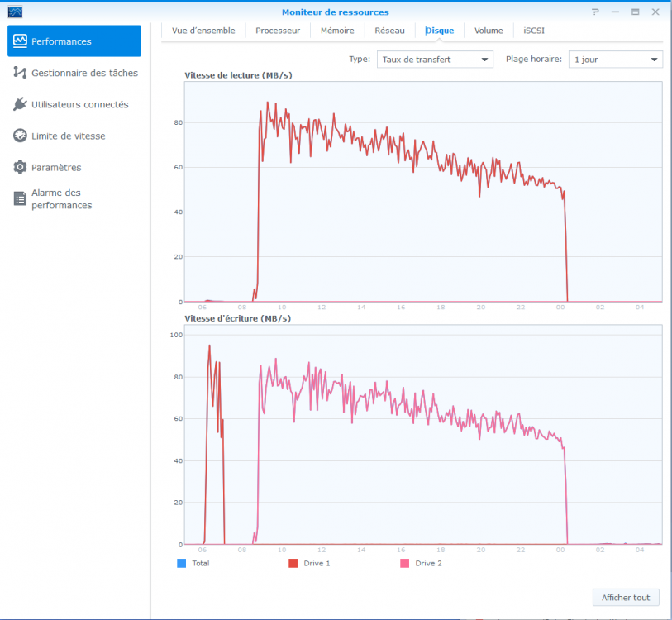Click the read speed chart peak area

[x=267, y=107]
